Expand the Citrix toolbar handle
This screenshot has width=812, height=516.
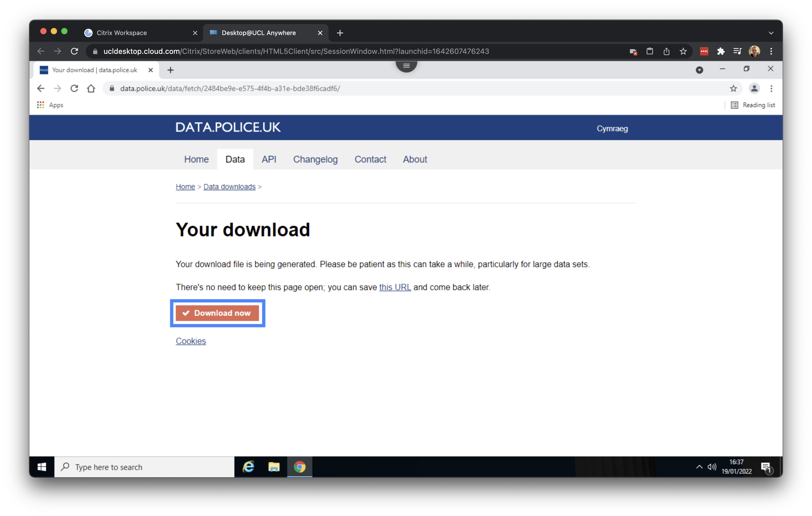[x=406, y=65]
